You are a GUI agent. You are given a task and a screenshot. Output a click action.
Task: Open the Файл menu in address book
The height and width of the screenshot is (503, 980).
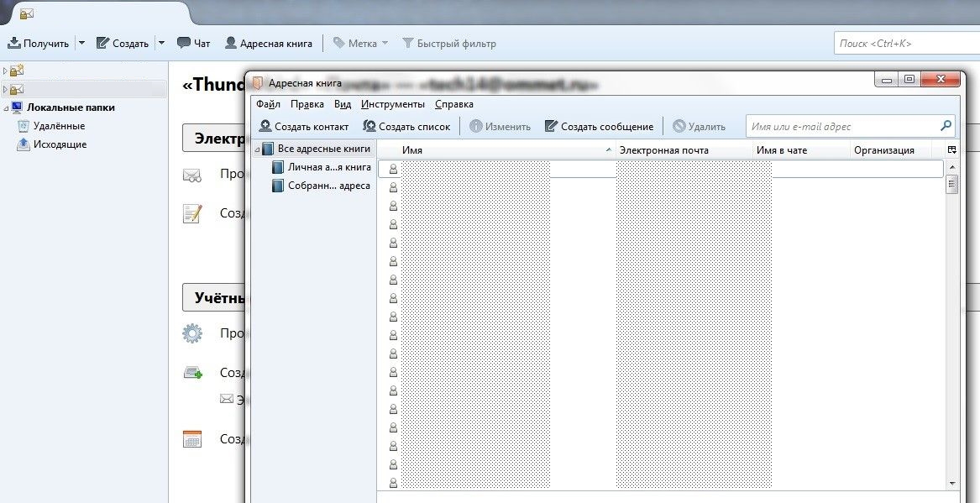(268, 104)
